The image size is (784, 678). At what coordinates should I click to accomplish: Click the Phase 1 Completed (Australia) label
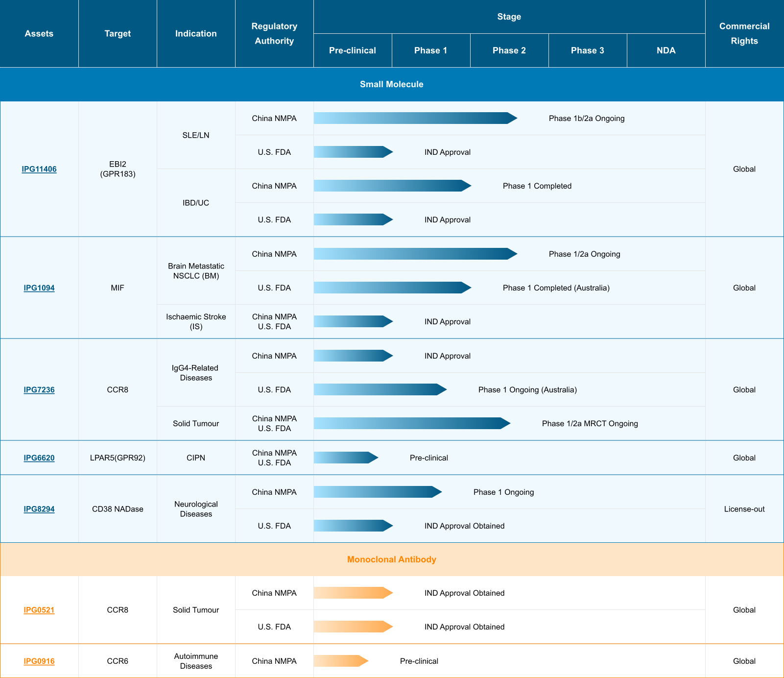[x=556, y=288]
